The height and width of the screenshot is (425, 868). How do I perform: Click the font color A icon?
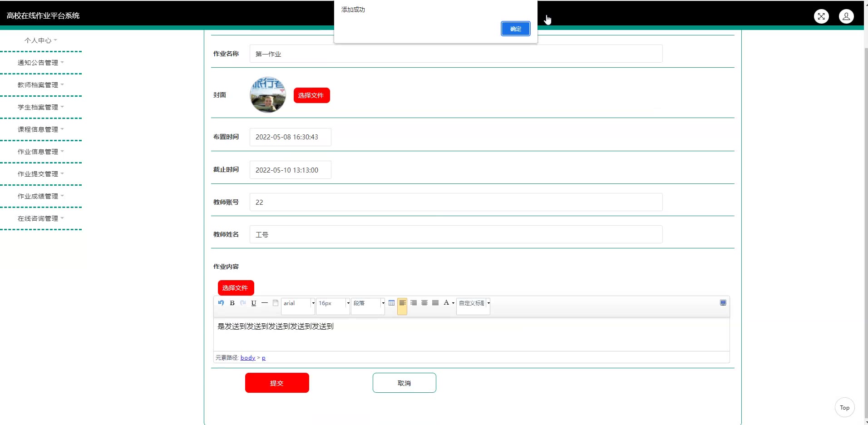point(446,303)
